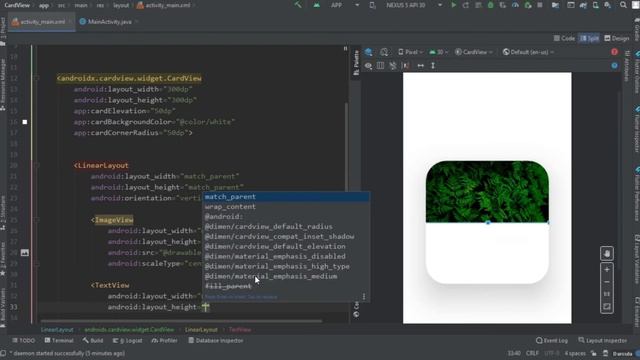640x360 pixels.
Task: Collapse the CardView tag fold marker
Action: [36, 78]
